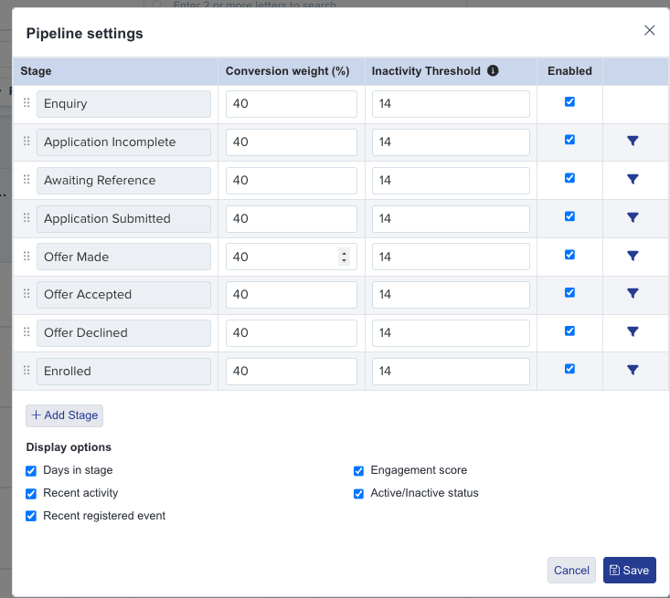Select the Awaiting Reference conversion weight field
This screenshot has width=670, height=598.
pyautogui.click(x=291, y=181)
